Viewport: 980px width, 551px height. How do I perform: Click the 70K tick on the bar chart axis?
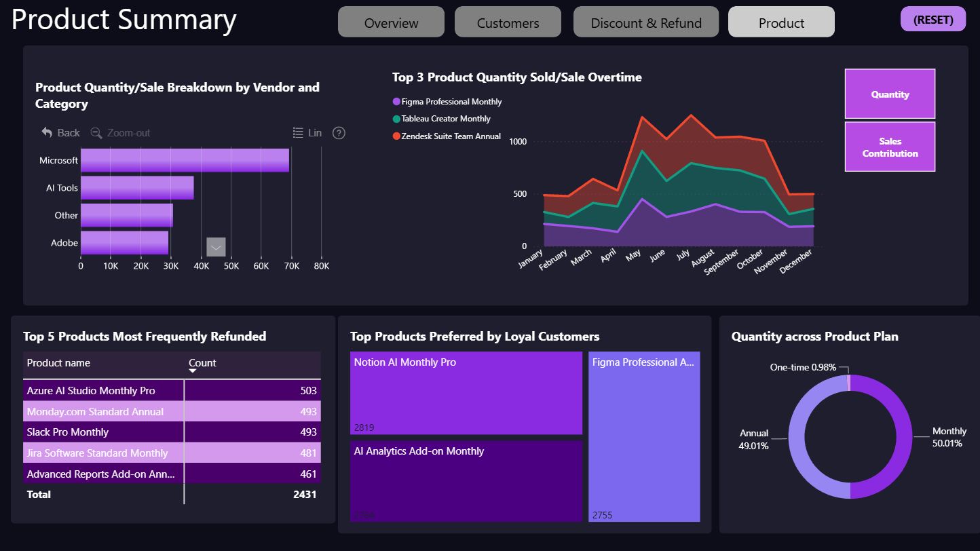coord(291,266)
